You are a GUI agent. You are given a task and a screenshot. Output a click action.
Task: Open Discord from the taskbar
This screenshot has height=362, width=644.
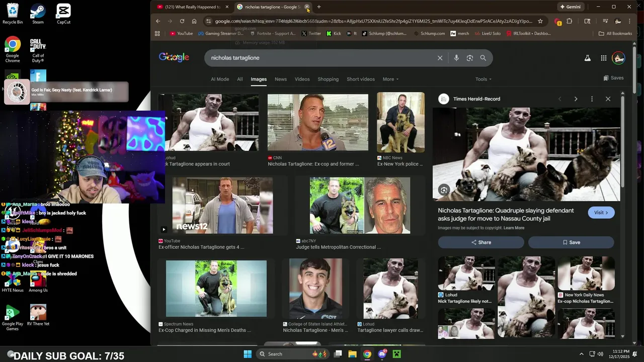[x=382, y=354]
